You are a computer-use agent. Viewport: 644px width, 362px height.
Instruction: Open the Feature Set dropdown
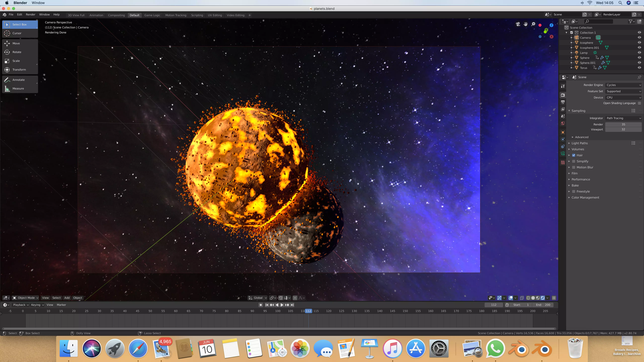click(x=623, y=91)
